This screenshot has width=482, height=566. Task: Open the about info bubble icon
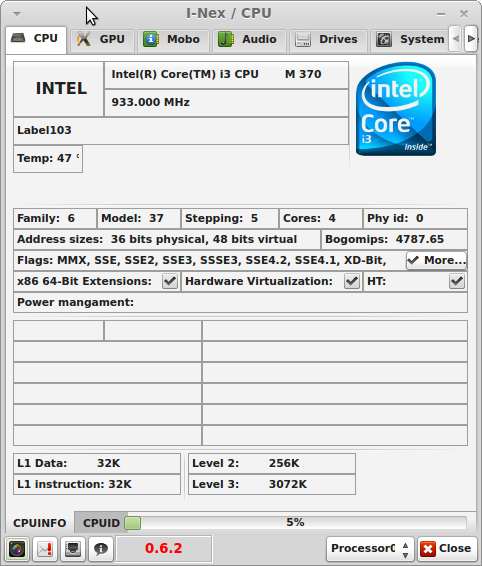[101, 549]
